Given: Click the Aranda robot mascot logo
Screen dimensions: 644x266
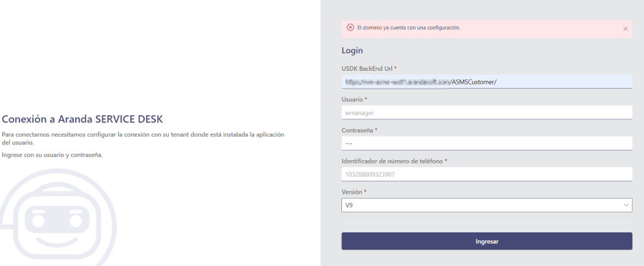Looking at the screenshot, I should pos(57,217).
